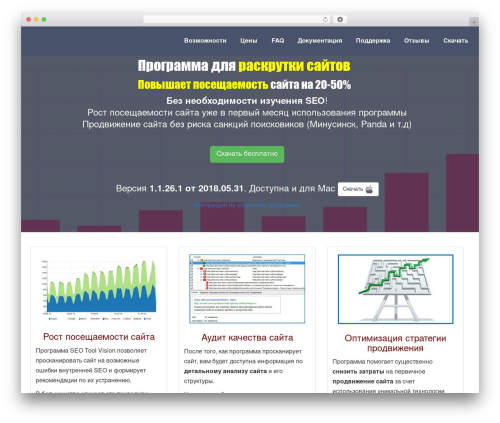
Task: Click the green Скачать бесплатно button
Action: point(247,154)
